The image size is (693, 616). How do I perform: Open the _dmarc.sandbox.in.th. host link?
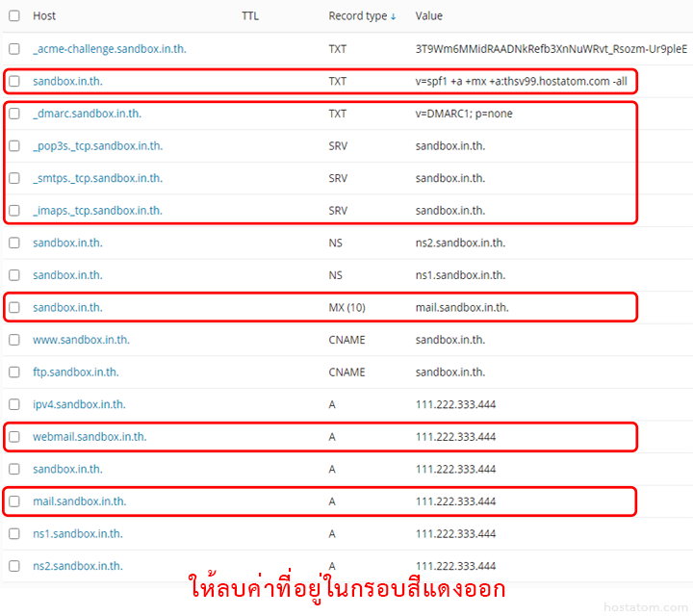pos(87,114)
